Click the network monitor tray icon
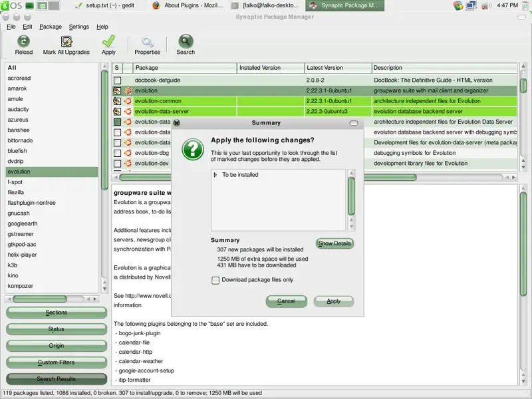Viewport: 532px width, 399px height. (x=471, y=5)
